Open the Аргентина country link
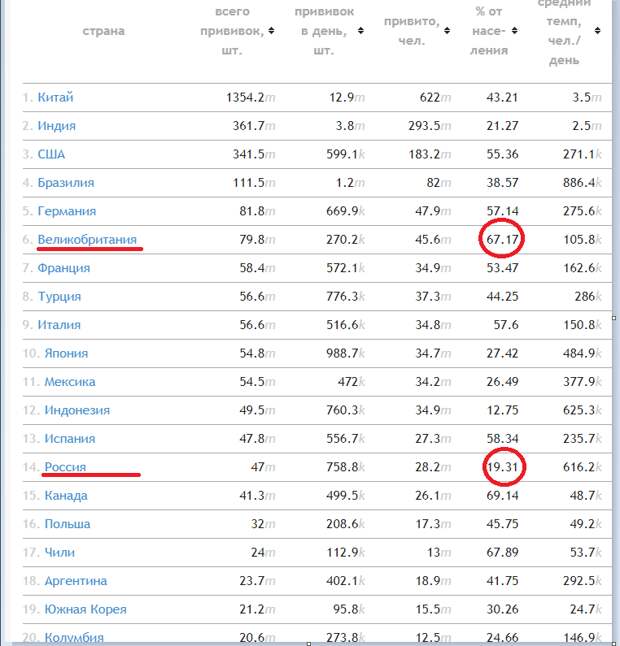The image size is (620, 646). coord(75,581)
